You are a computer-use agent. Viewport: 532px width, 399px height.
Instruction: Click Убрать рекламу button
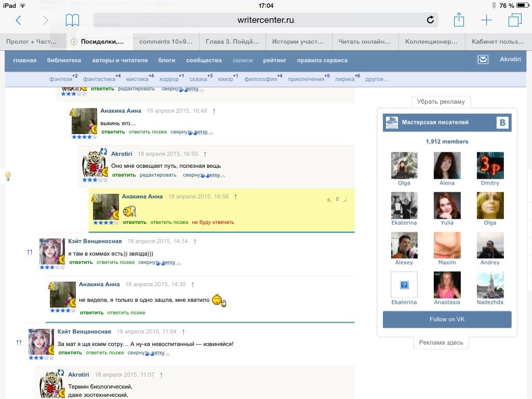441,102
